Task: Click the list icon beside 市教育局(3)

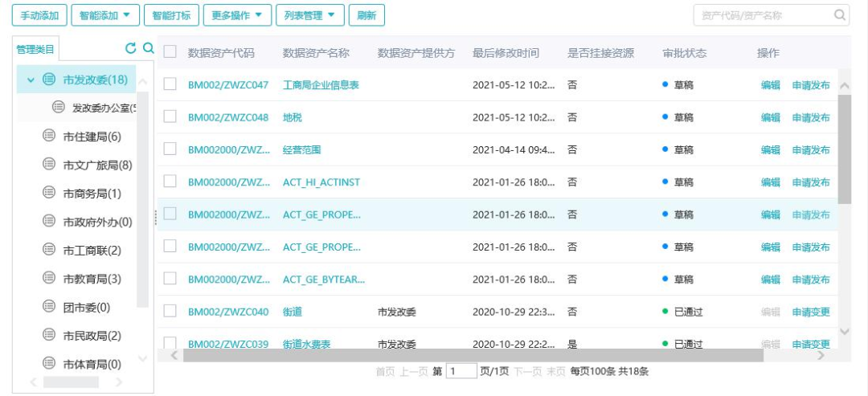Action: tap(48, 278)
